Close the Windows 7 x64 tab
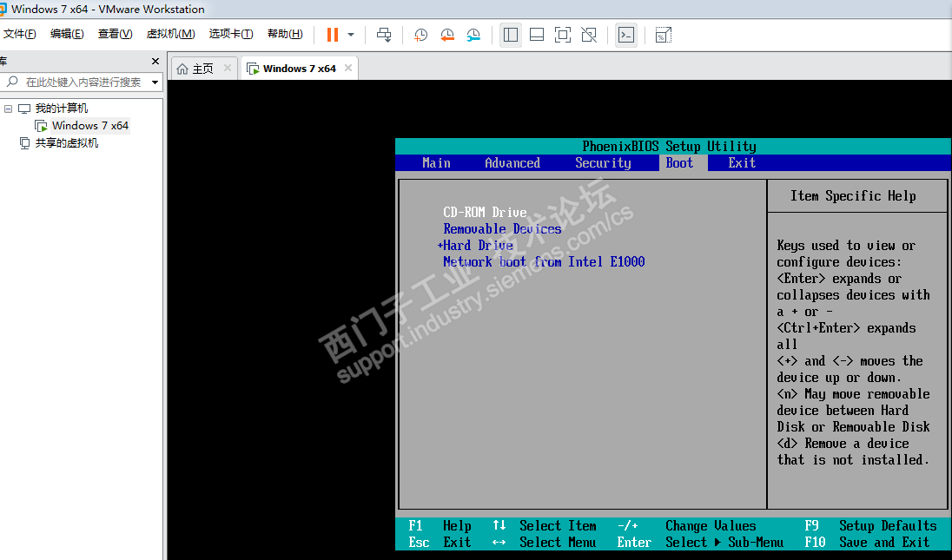Image resolution: width=952 pixels, height=560 pixels. 348,68
